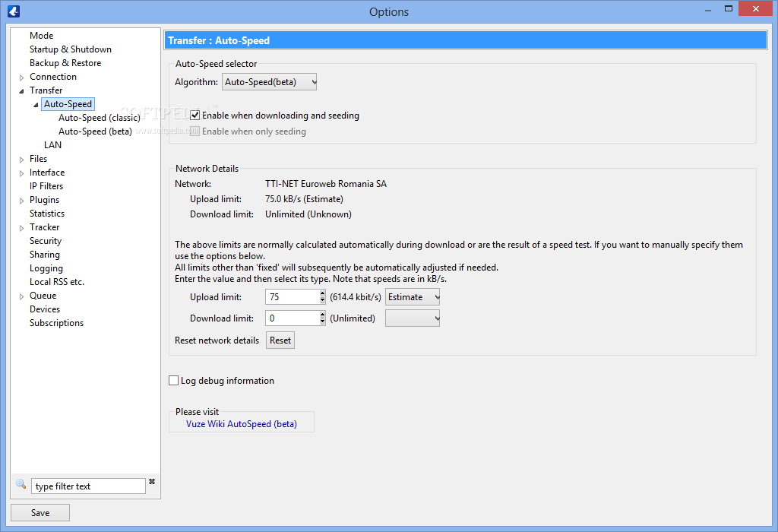The height and width of the screenshot is (532, 778).
Task: Click the Upload limit spinner arrows
Action: (322, 296)
